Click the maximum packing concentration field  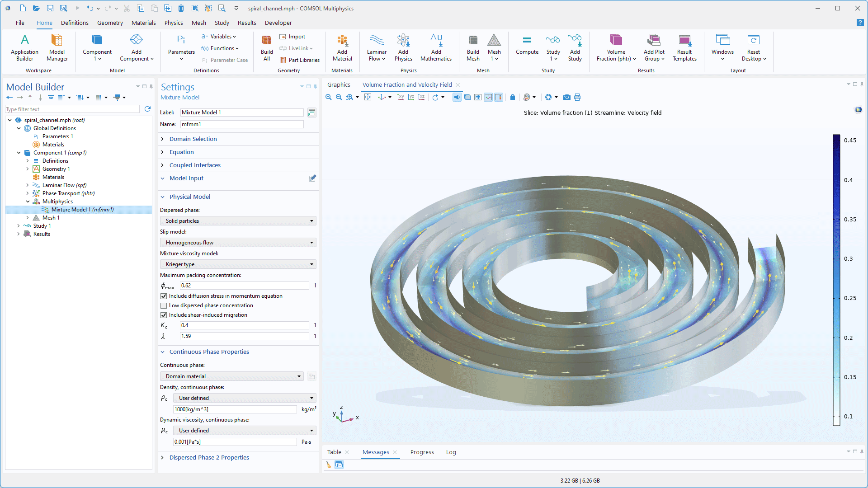[245, 286]
